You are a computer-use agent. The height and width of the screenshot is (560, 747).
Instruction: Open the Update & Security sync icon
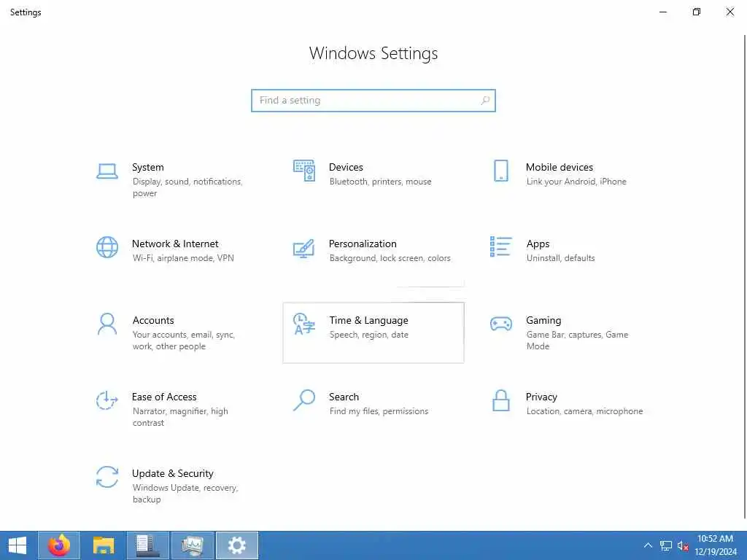point(107,477)
